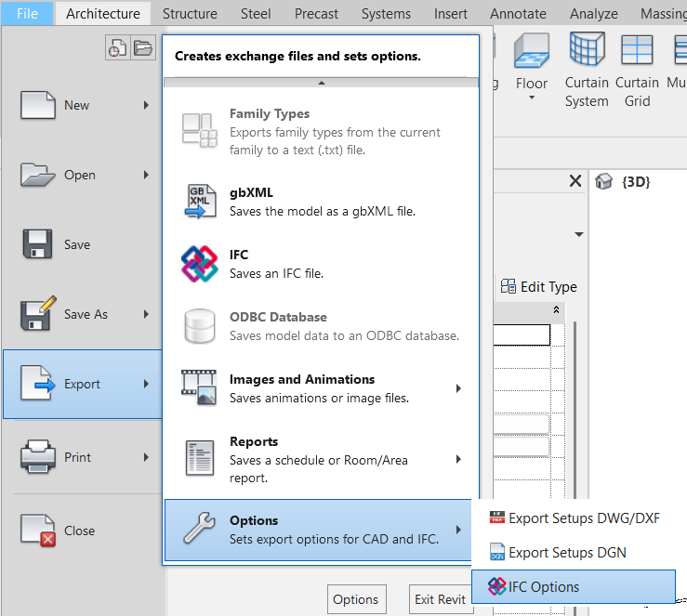The width and height of the screenshot is (687, 616).
Task: Click the Close menu label
Action: [79, 531]
